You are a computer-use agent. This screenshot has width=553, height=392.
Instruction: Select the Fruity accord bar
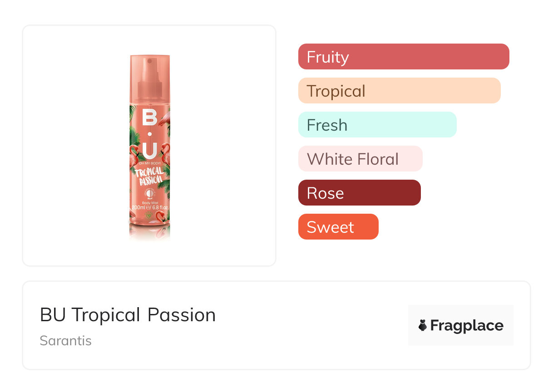point(403,57)
